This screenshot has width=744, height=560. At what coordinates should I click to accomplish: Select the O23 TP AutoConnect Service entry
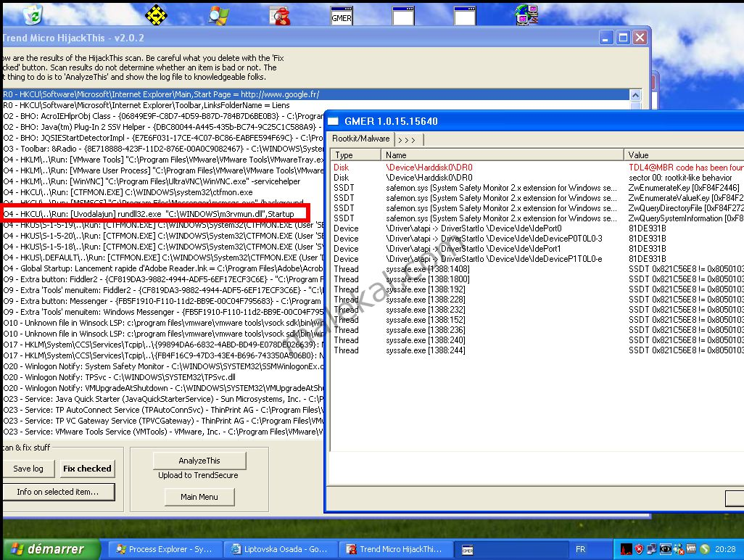click(x=163, y=411)
